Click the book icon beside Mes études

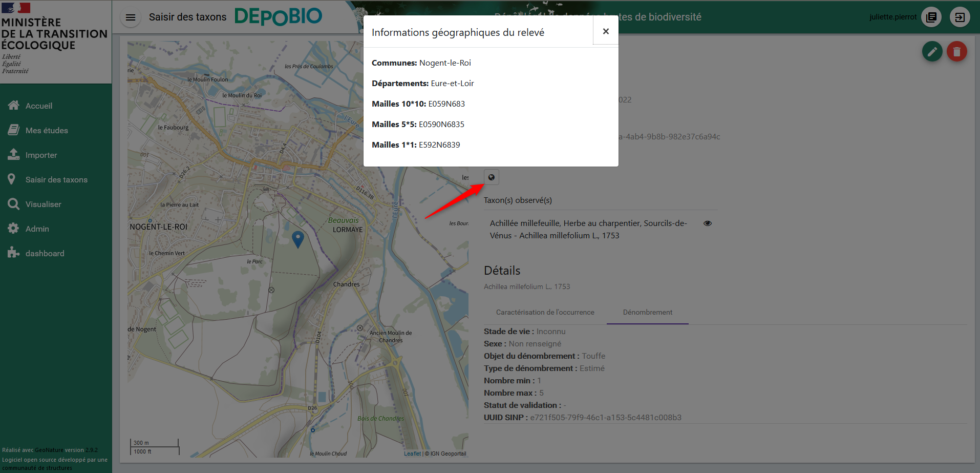click(x=14, y=130)
